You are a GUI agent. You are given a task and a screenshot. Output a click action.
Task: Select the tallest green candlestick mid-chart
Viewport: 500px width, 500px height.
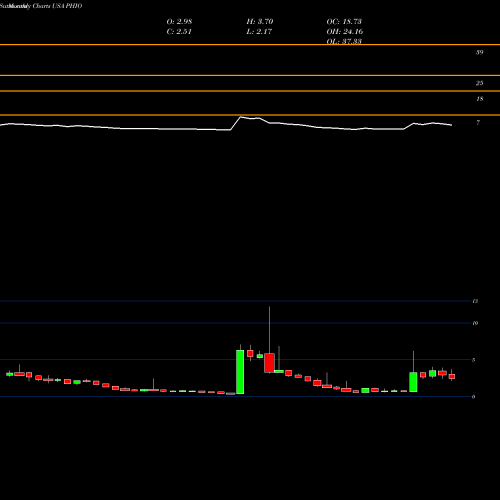[x=240, y=372]
